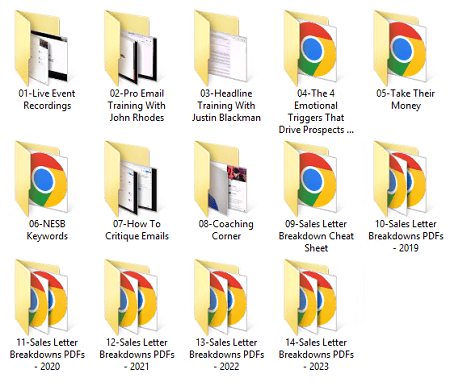Open the 12-Sales Letter Breakdowns 2021 folder icon
This screenshot has height=386, width=450.
(x=131, y=297)
